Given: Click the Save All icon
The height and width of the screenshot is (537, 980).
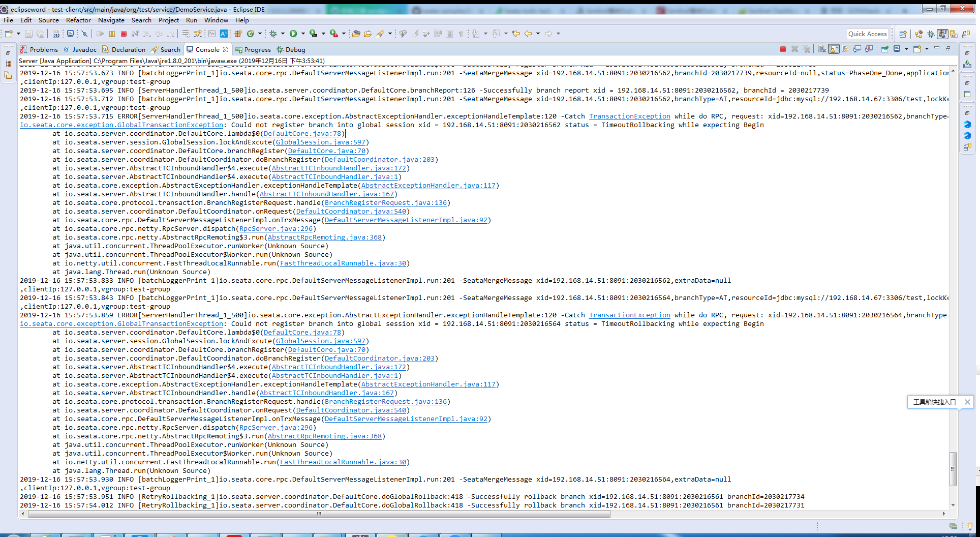Looking at the screenshot, I should coord(40,34).
